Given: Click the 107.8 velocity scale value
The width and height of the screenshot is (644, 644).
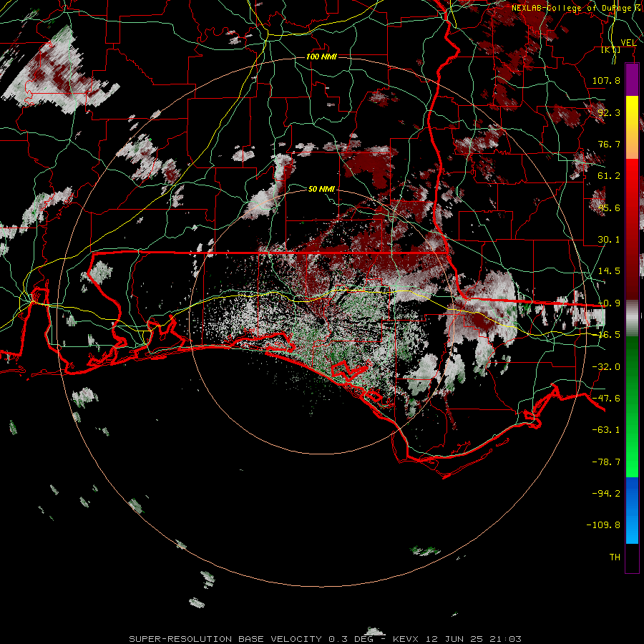Looking at the screenshot, I should tap(606, 80).
